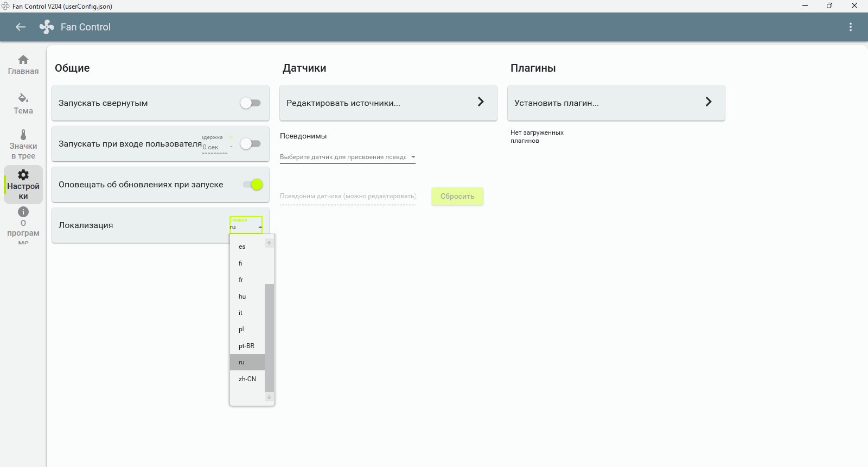Open the Главная home page
The image size is (868, 467).
[x=23, y=65]
